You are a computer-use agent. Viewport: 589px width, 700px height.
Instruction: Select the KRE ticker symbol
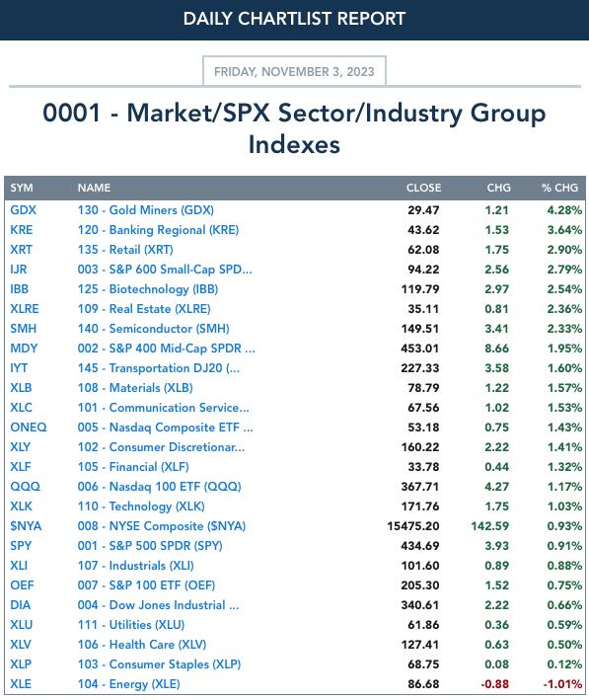pyautogui.click(x=22, y=229)
